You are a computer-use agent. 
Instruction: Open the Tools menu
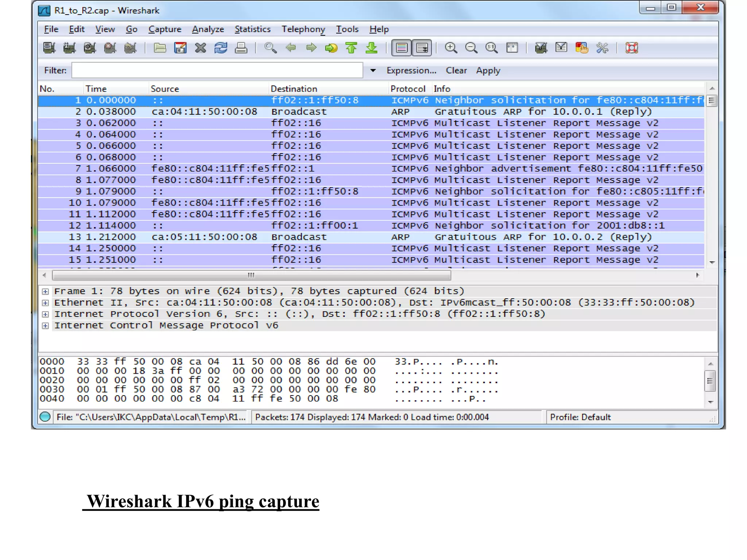[347, 29]
